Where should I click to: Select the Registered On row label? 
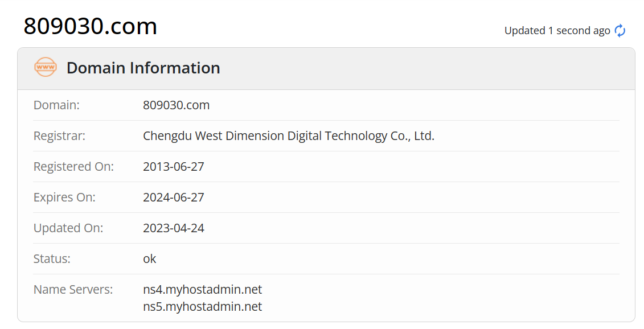click(x=73, y=166)
